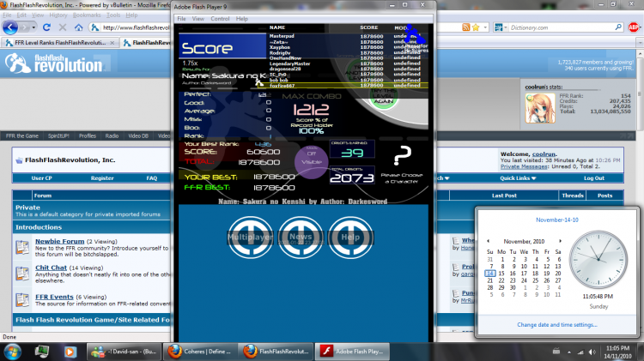Click the coolrun username link
The height and width of the screenshot is (361, 644).
[544, 153]
